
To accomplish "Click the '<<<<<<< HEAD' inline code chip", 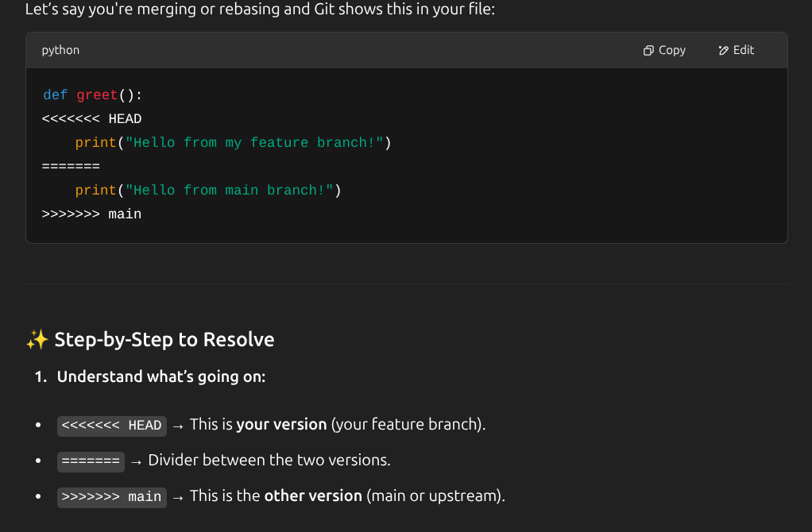I will click(112, 426).
